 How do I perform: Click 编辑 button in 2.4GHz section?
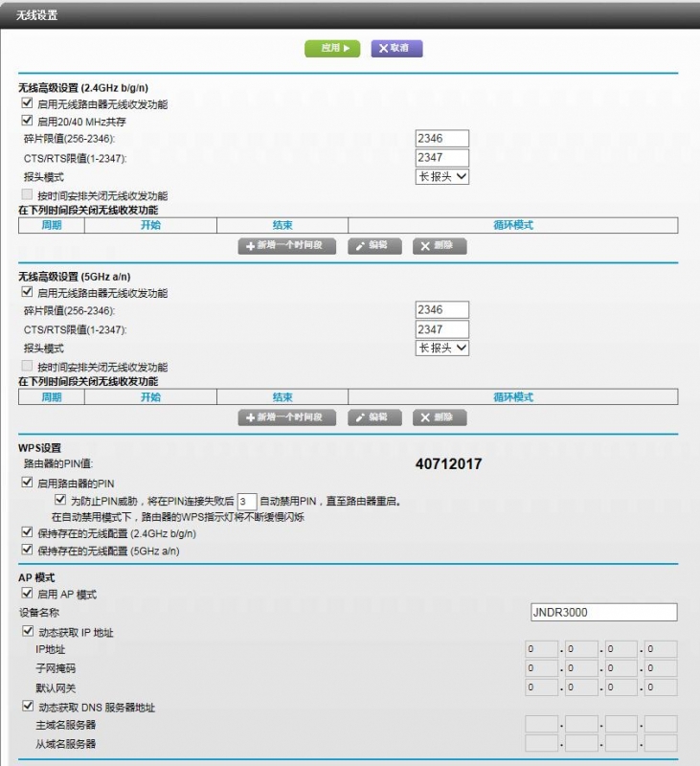[x=374, y=246]
